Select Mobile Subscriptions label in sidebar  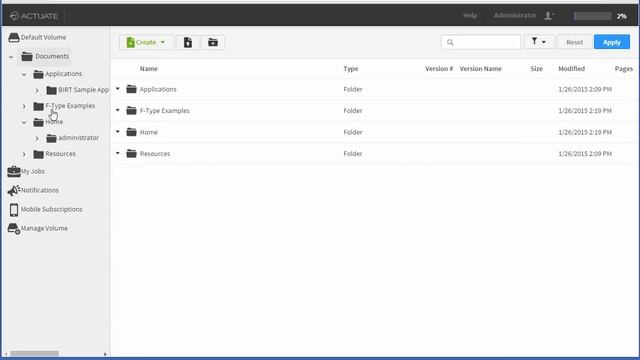(51, 209)
